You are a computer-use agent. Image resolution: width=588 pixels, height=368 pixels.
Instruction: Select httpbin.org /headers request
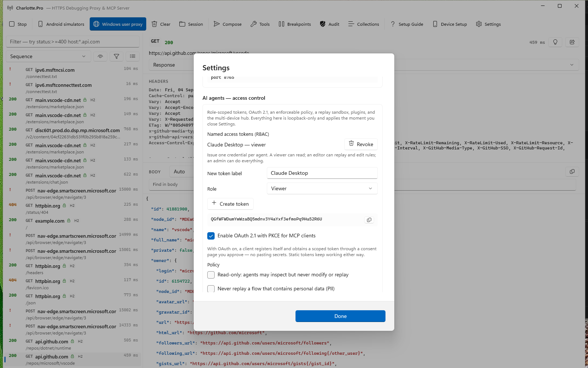[x=73, y=269]
